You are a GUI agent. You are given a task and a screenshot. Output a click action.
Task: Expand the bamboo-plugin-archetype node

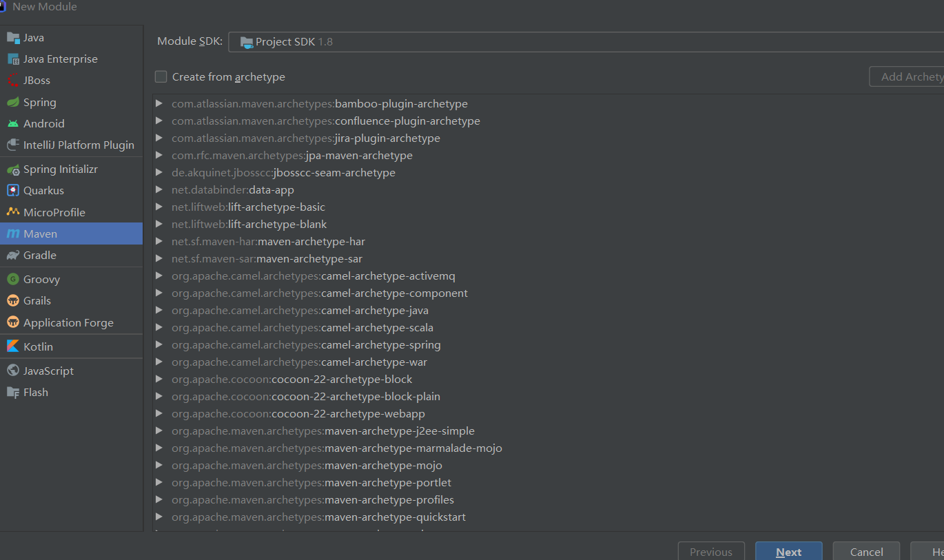click(x=159, y=103)
